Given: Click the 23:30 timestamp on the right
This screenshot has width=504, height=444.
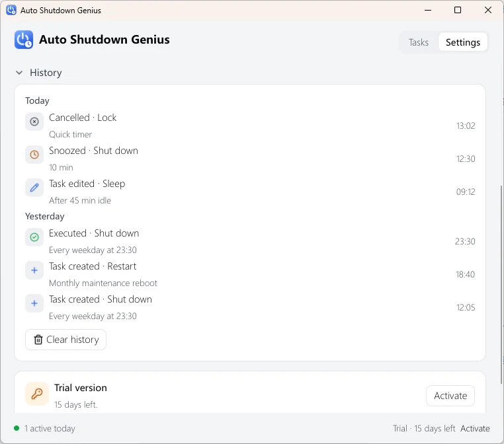Looking at the screenshot, I should pyautogui.click(x=465, y=241).
